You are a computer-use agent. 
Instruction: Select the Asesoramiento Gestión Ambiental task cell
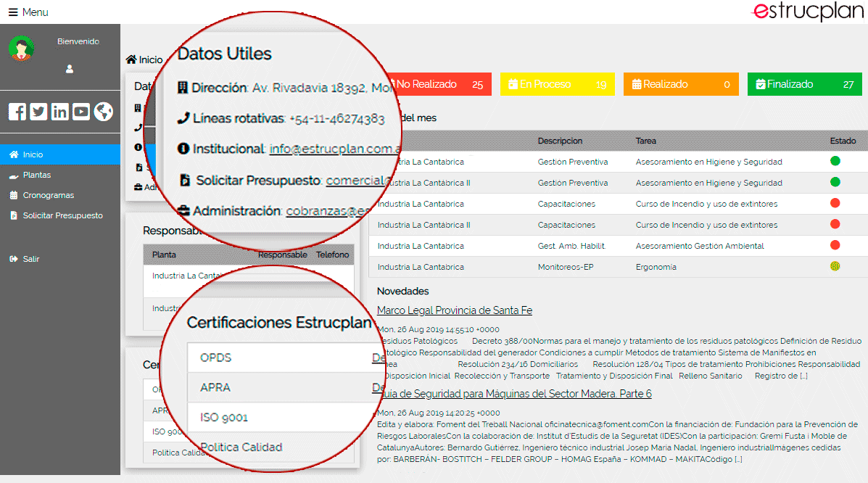pyautogui.click(x=700, y=246)
